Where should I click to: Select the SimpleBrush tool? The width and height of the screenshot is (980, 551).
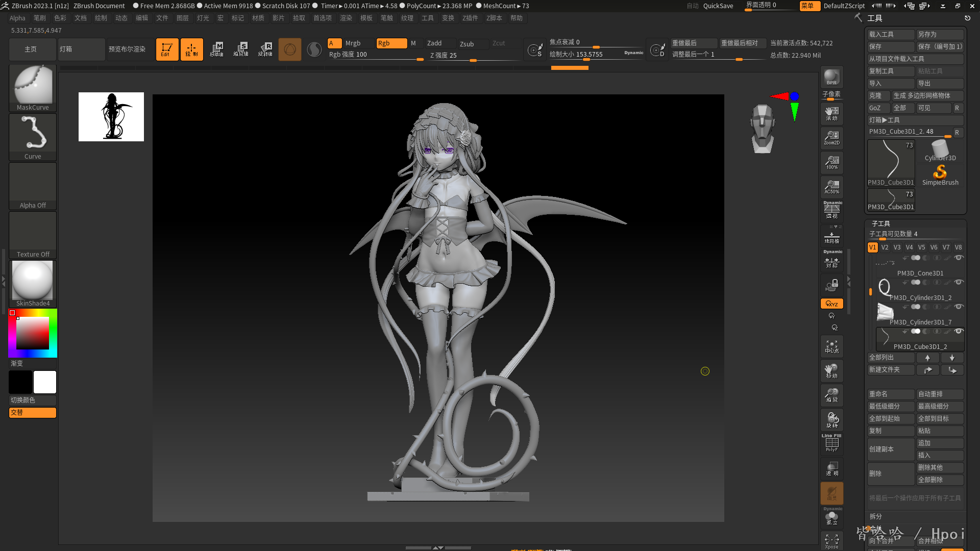point(940,176)
